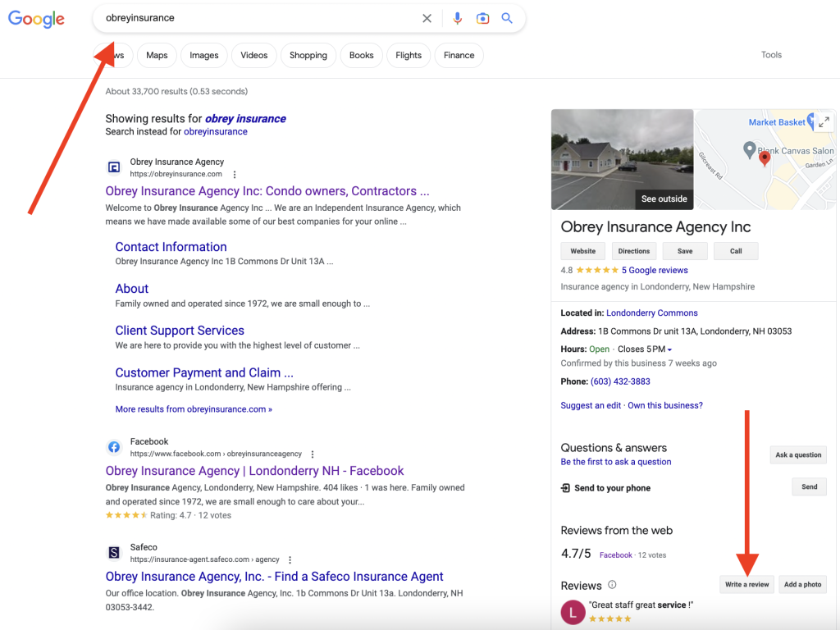Switch to the Images tab

pyautogui.click(x=204, y=55)
